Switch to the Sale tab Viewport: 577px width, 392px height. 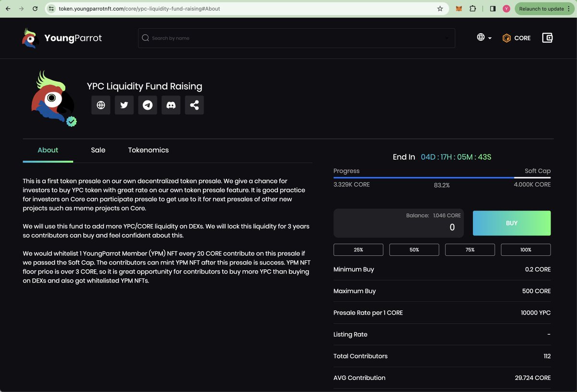(98, 150)
